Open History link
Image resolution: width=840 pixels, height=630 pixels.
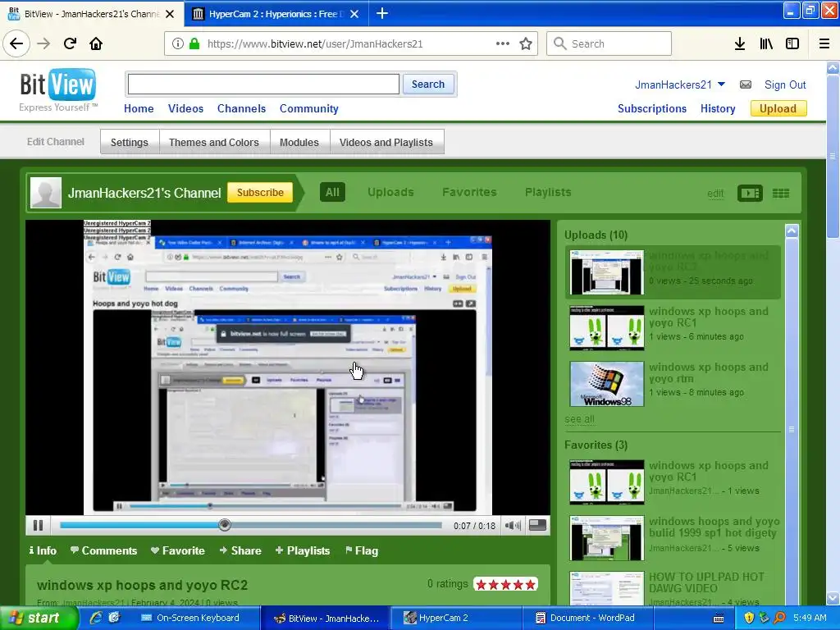click(718, 109)
